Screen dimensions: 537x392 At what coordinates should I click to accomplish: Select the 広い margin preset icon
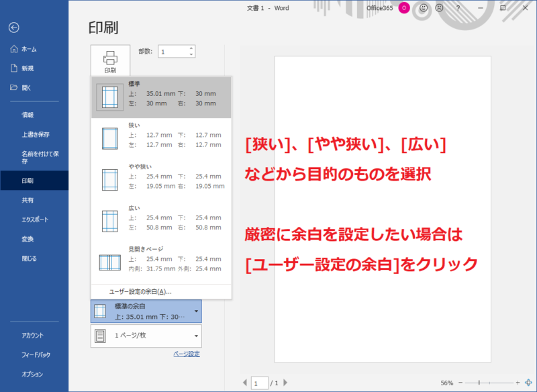(x=110, y=221)
